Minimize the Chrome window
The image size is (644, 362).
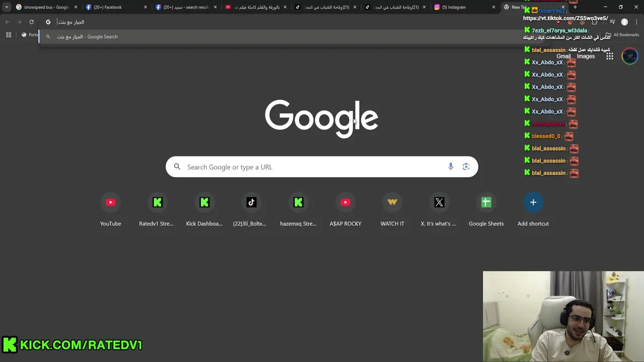[x=605, y=7]
